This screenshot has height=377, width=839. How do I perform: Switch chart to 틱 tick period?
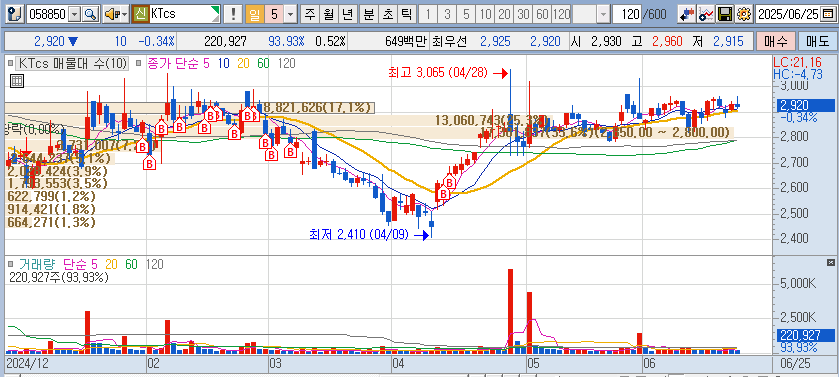tap(406, 14)
